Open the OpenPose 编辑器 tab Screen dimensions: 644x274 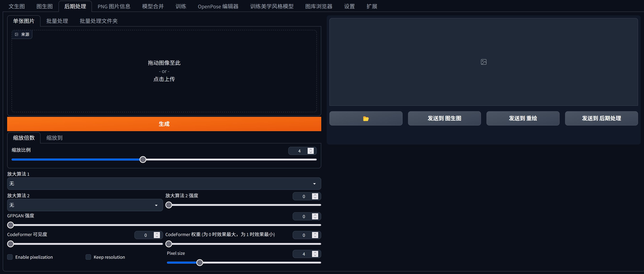(x=218, y=6)
